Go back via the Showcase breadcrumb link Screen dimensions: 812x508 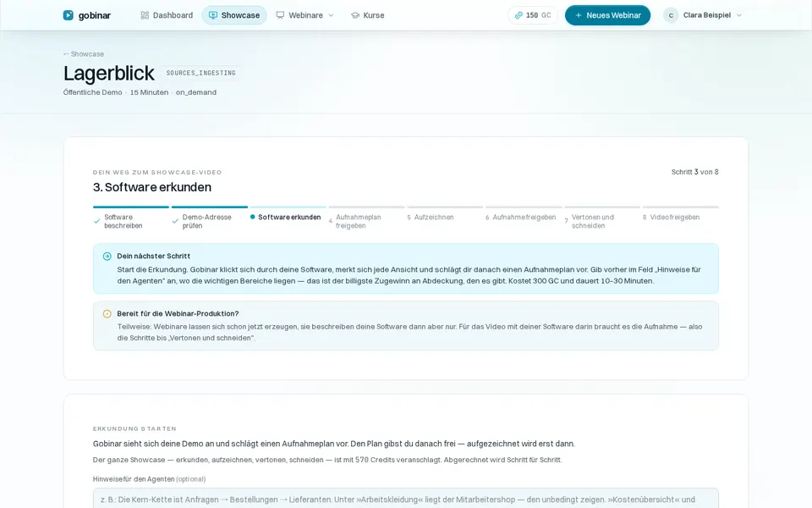[x=84, y=54]
